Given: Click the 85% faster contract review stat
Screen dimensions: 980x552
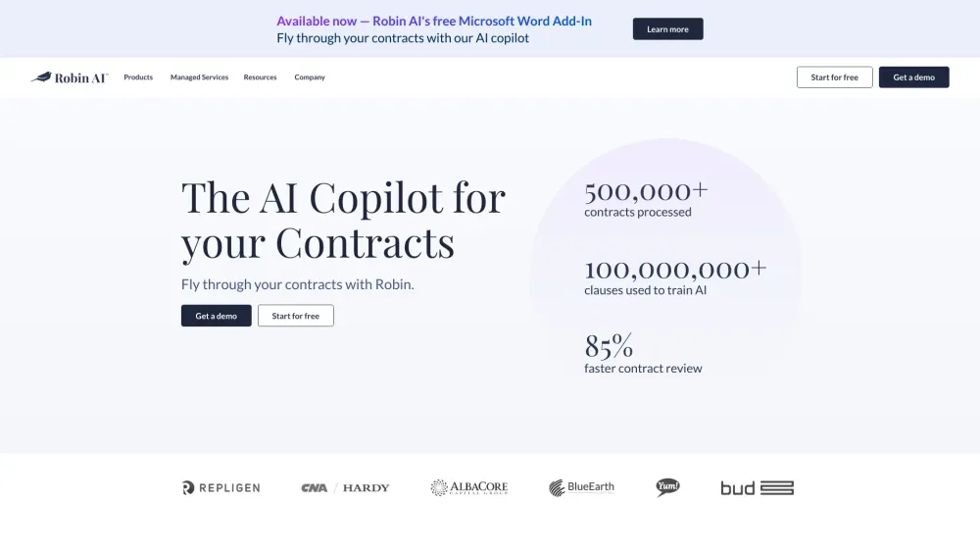Looking at the screenshot, I should click(x=643, y=354).
